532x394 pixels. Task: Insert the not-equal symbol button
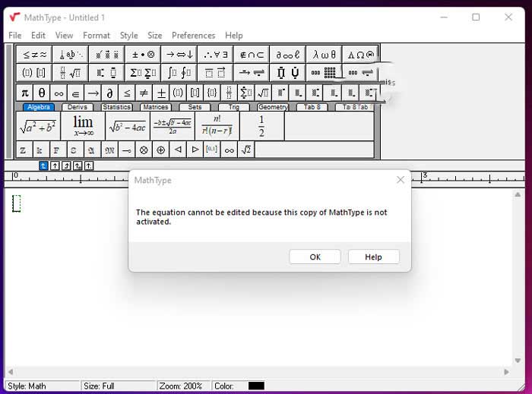[x=144, y=93]
